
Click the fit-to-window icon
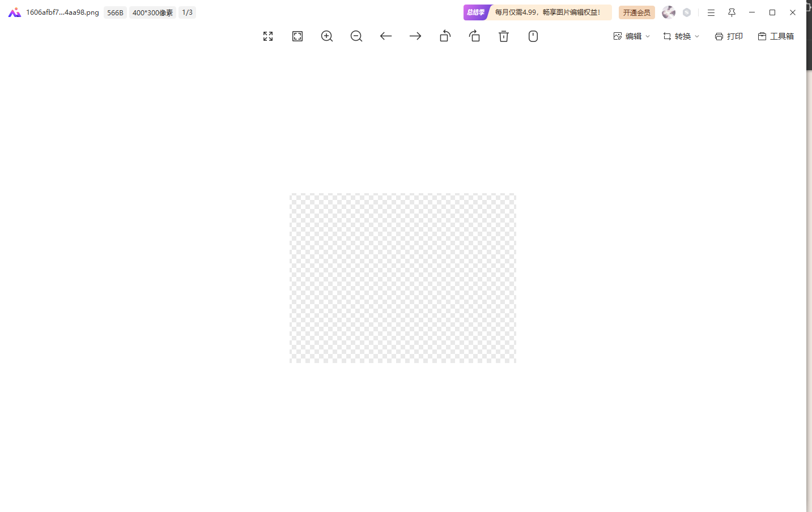[x=297, y=36]
